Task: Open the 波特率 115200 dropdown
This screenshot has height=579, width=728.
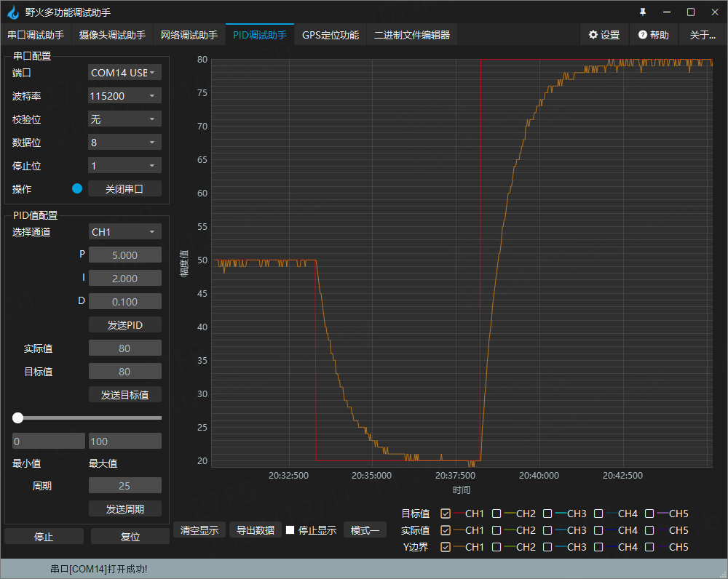Action: 124,95
